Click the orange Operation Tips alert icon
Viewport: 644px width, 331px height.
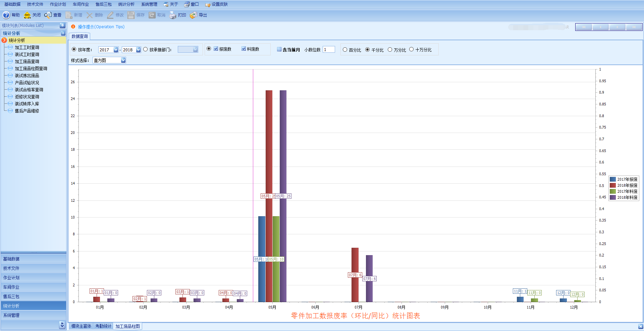tap(73, 27)
